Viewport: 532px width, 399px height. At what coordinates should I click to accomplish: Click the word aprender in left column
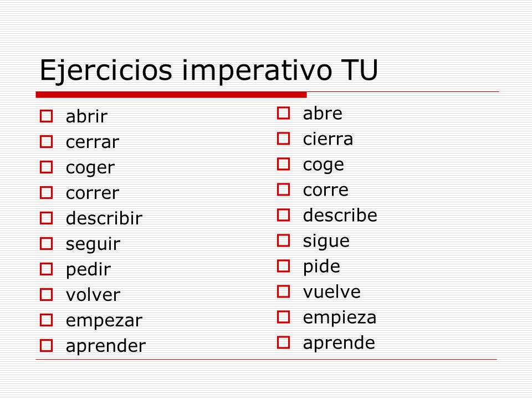[106, 346]
